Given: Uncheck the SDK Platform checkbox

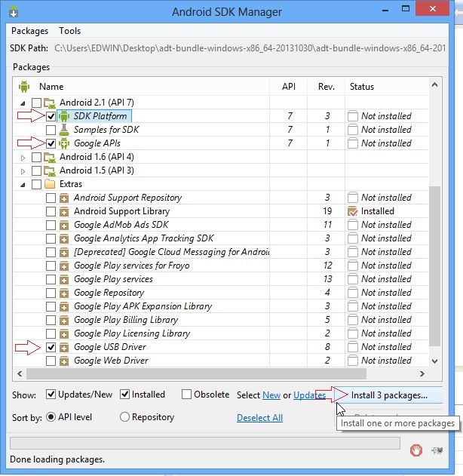Looking at the screenshot, I should pos(51,116).
